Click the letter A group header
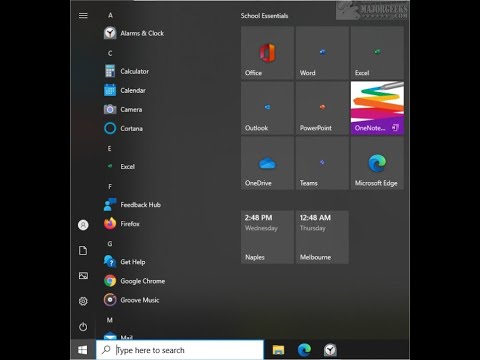The width and height of the screenshot is (480, 360). 110,15
